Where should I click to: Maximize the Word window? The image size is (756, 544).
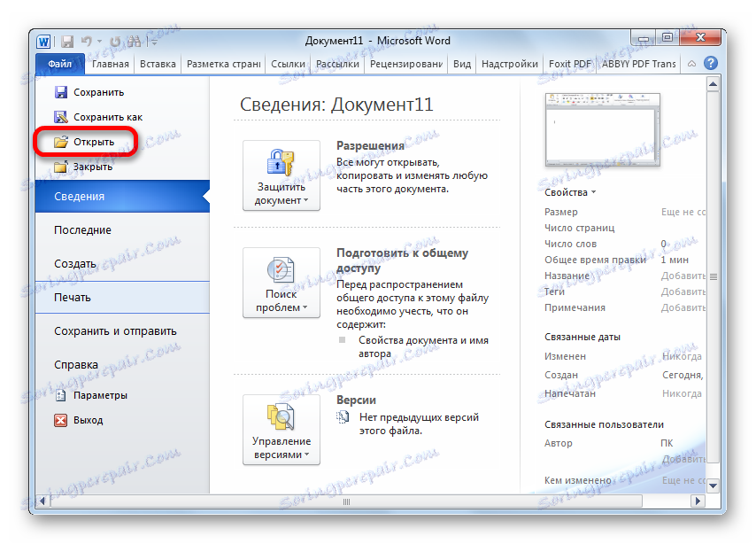tap(667, 37)
